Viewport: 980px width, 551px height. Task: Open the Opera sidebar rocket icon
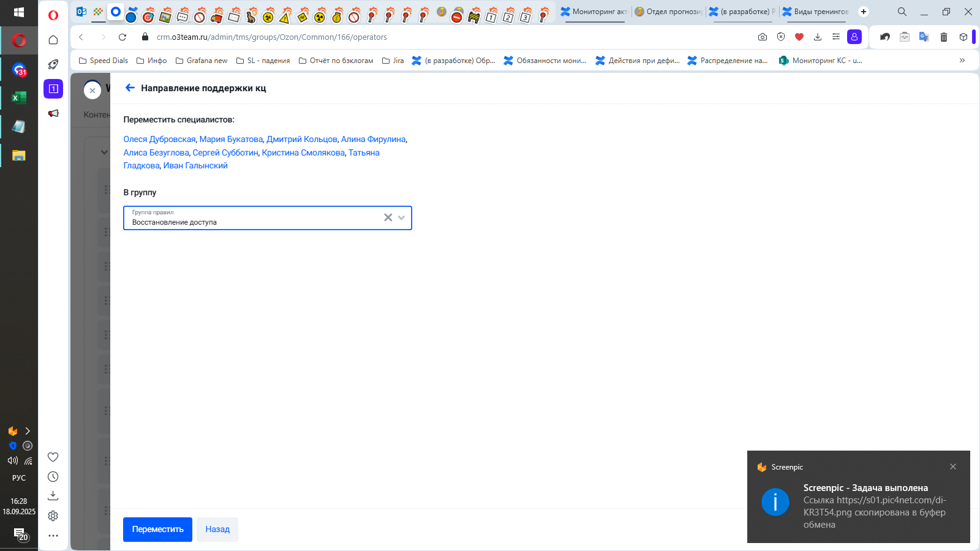tap(53, 64)
